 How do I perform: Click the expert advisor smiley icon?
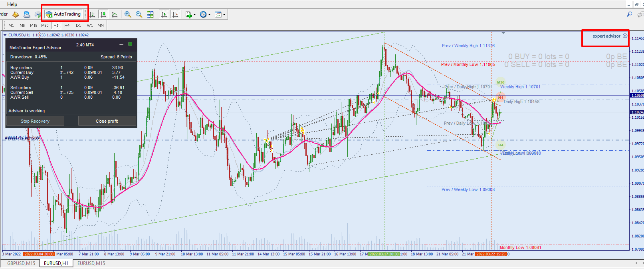coord(625,36)
